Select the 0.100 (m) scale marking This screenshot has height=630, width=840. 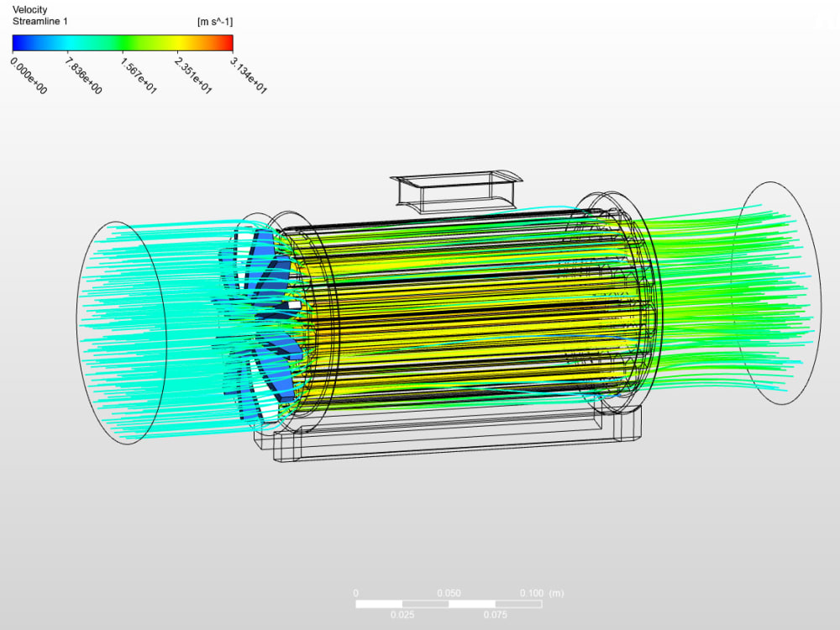(x=538, y=592)
